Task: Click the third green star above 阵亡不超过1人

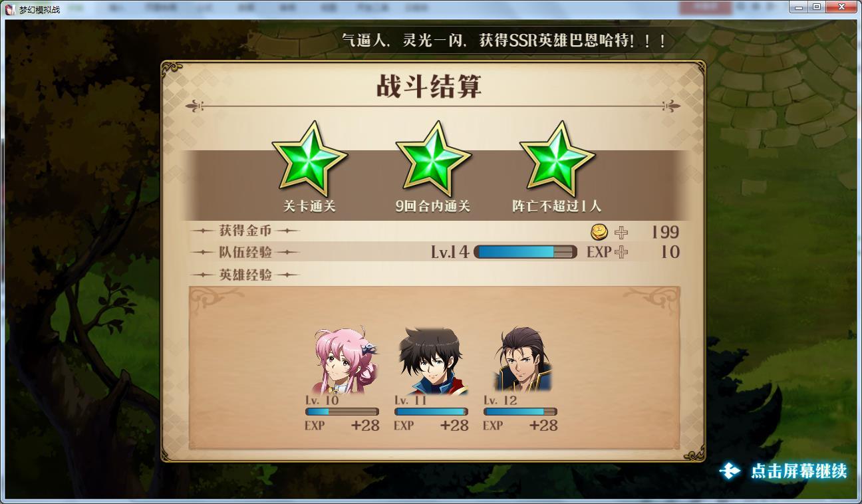Action: (x=557, y=159)
